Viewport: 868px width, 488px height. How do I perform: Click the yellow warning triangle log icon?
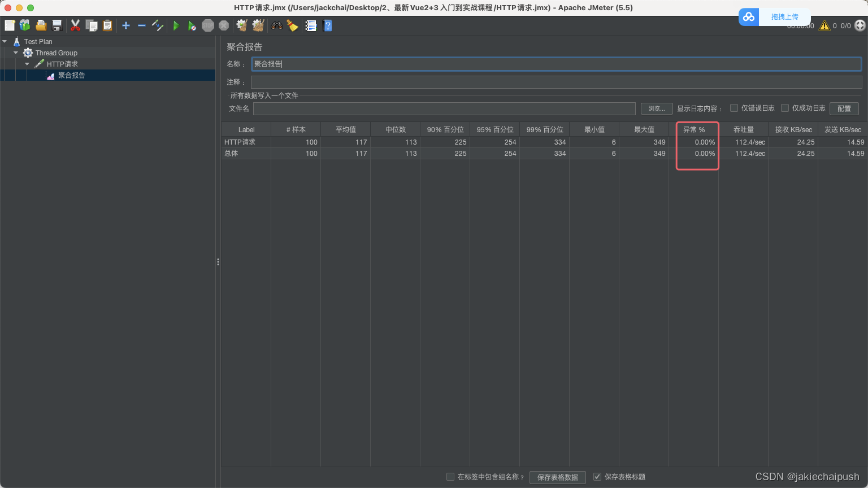[x=824, y=25]
